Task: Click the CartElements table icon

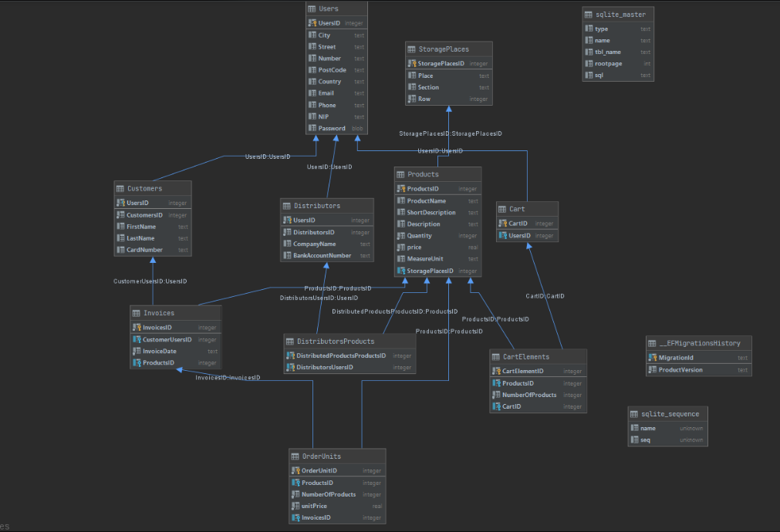Action: tap(495, 357)
